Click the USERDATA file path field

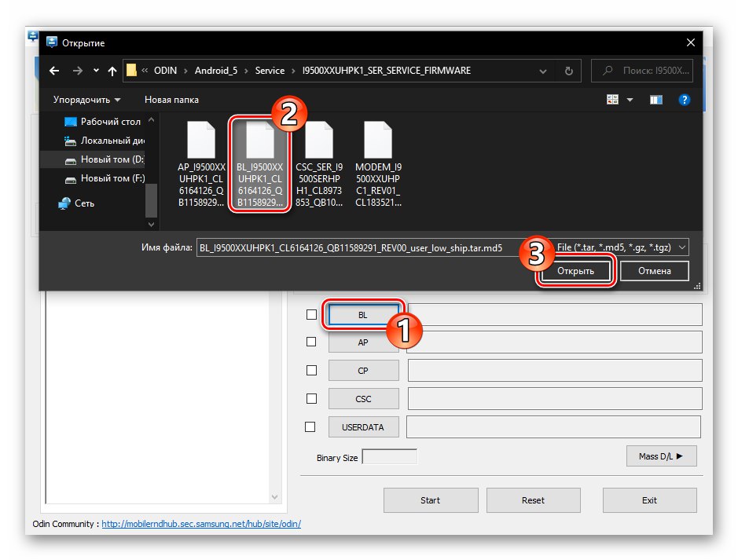[x=553, y=427]
